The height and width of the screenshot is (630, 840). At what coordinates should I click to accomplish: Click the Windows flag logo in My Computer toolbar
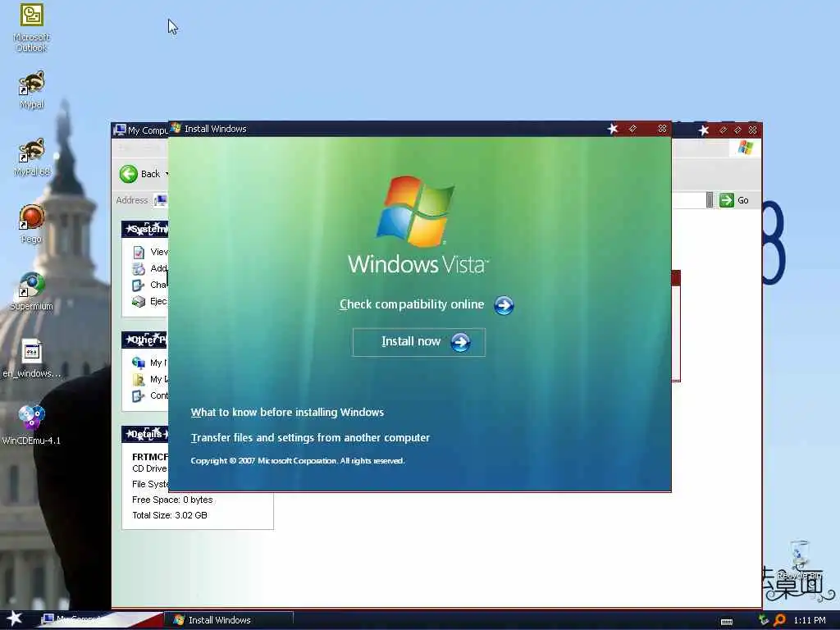coord(746,148)
